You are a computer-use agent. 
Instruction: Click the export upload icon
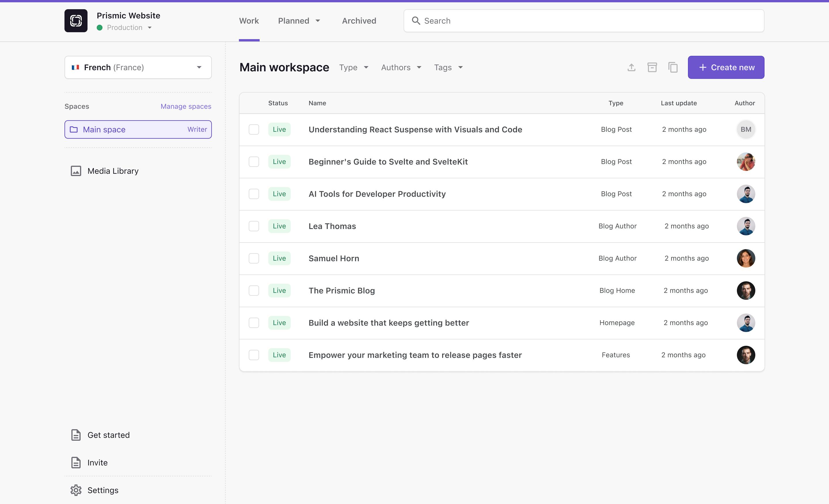(631, 67)
